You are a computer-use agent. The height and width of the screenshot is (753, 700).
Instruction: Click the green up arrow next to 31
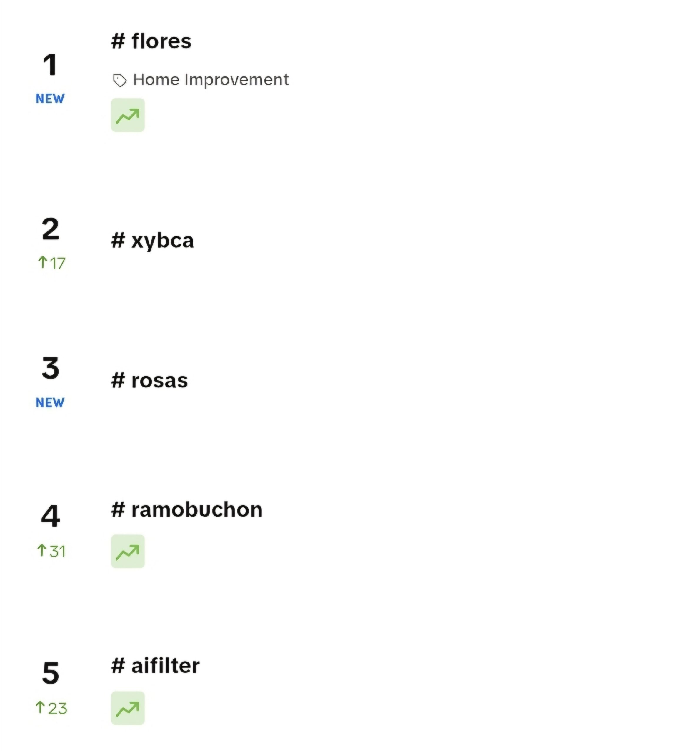[x=42, y=550]
